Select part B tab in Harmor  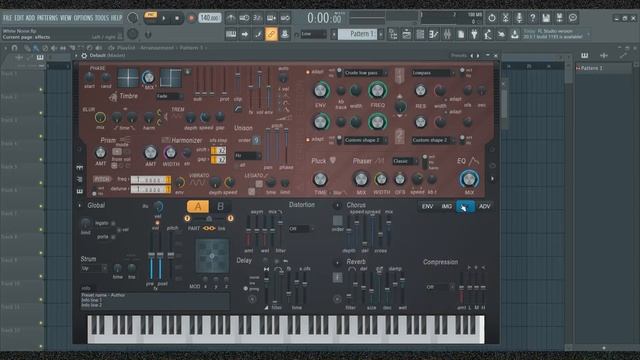point(220,207)
